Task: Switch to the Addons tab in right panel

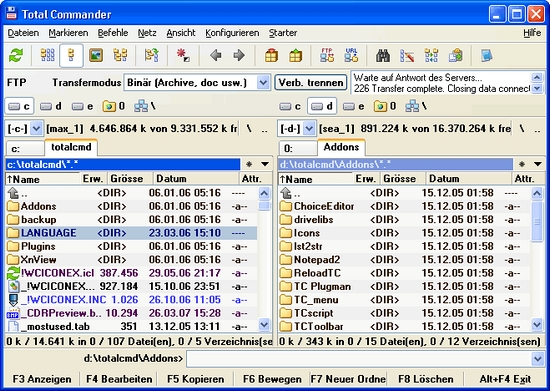Action: point(341,147)
